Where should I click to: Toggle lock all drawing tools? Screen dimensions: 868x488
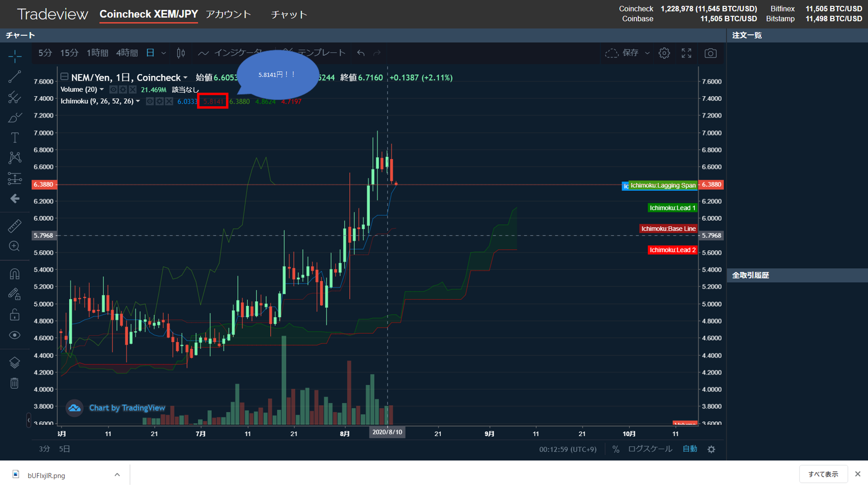pos(15,314)
